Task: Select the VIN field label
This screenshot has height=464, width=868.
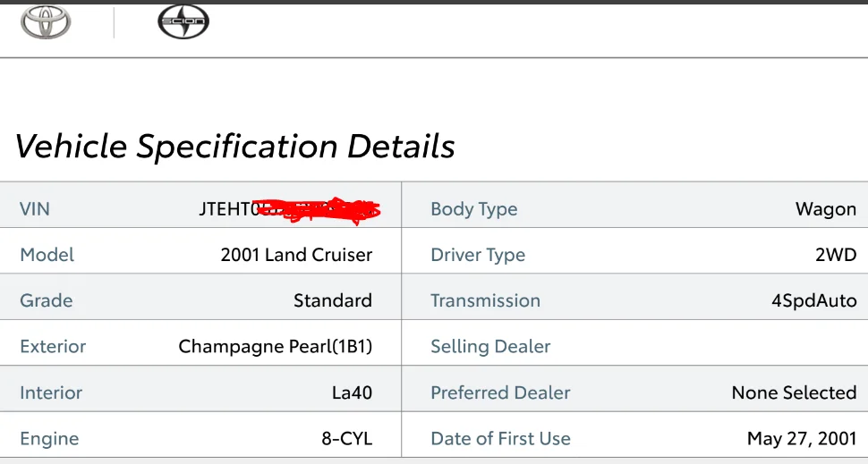Action: 35,209
